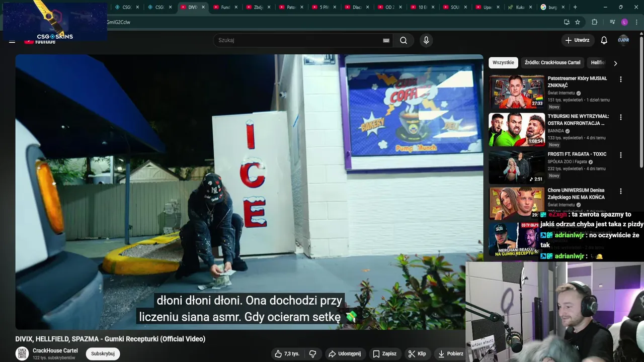The width and height of the screenshot is (644, 362).
Task: Open the hamburger guide menu
Action: tap(12, 42)
